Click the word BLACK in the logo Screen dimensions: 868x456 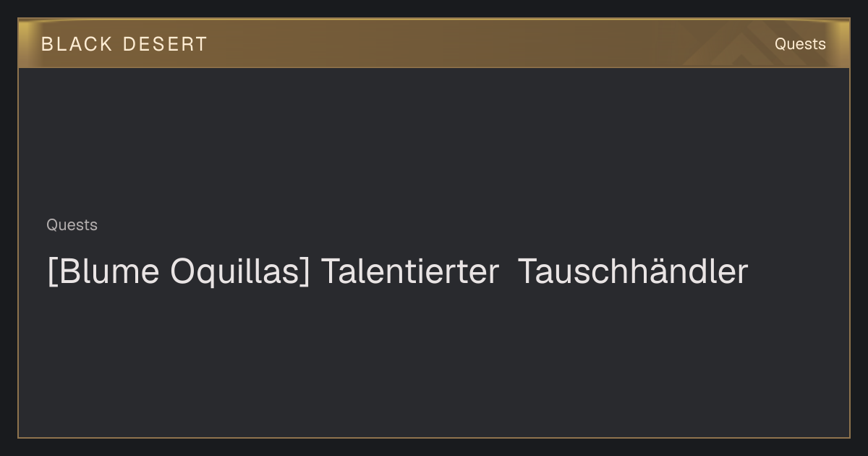[x=77, y=44]
